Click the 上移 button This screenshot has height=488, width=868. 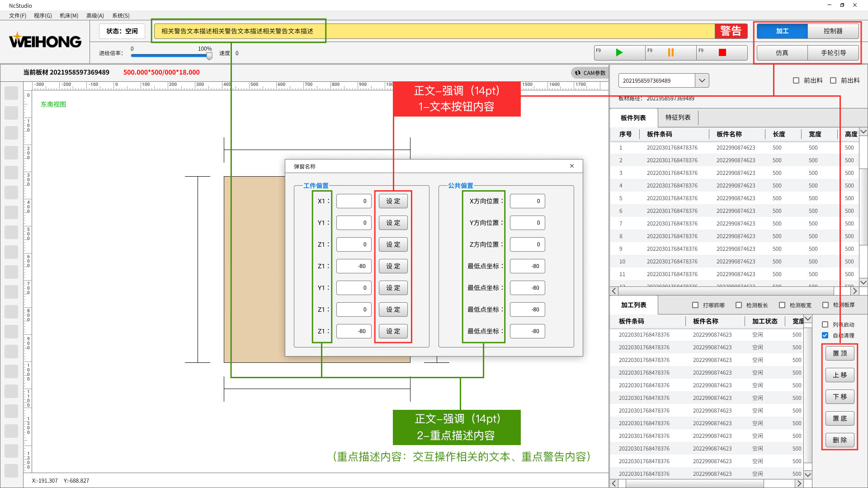(x=840, y=375)
